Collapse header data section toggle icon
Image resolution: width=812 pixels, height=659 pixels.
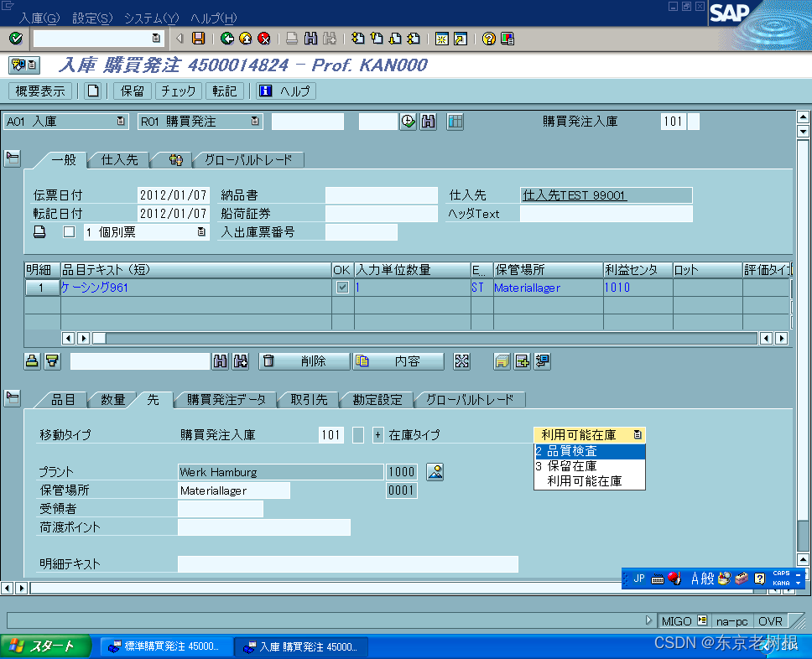click(x=13, y=158)
